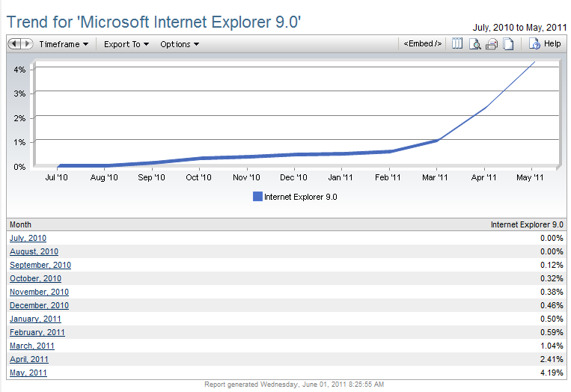The image size is (571, 392).
Task: Click the blue Internet Explorer 9.0 legend swatch
Action: 257,197
